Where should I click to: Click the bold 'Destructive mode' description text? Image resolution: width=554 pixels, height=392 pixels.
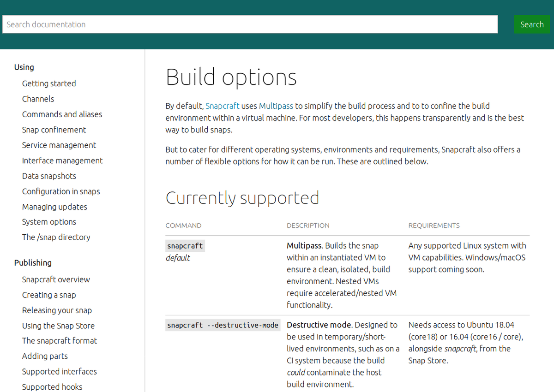tap(319, 325)
